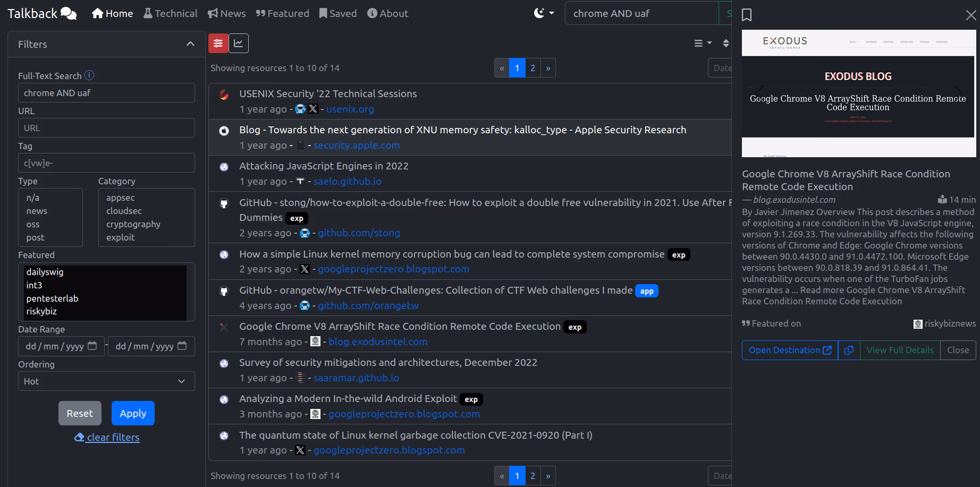Click Open Destination button

click(x=790, y=350)
